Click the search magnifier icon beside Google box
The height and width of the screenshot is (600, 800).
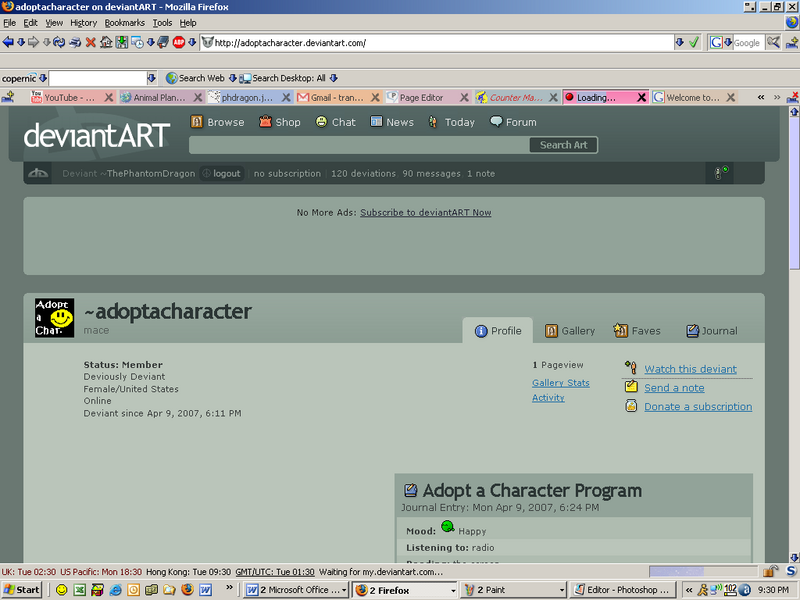coord(773,42)
